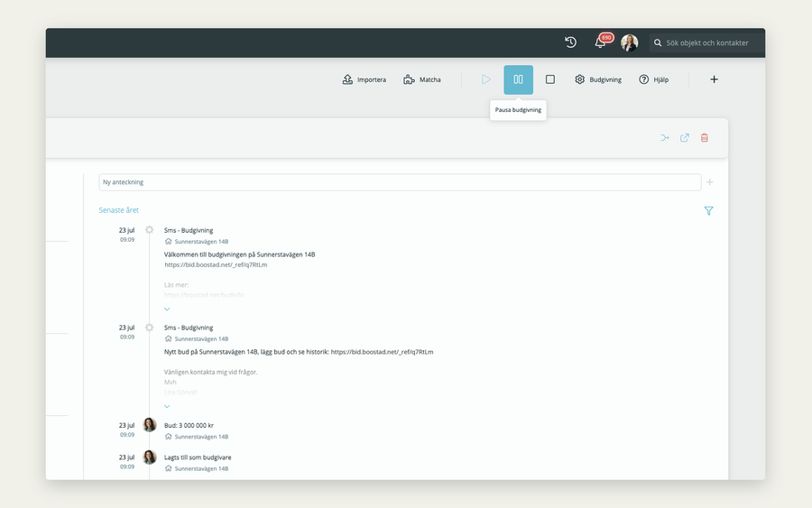Viewport: 812px width, 508px height.
Task: Click the plus icon in toolbar
Action: click(x=714, y=79)
